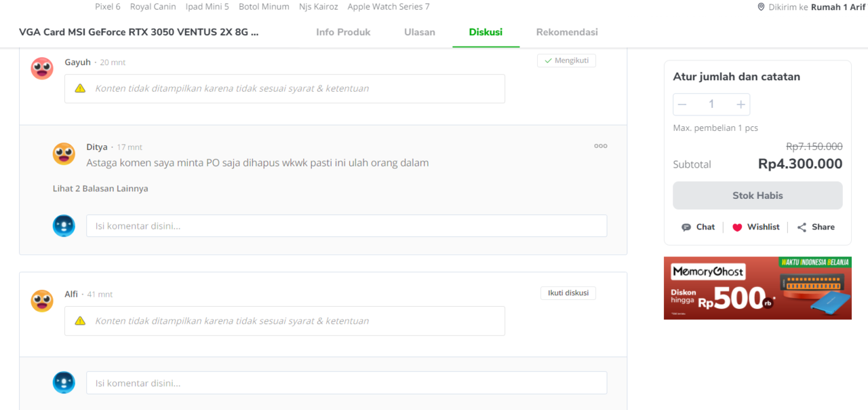Click Alfi's avatar icon

[42, 301]
